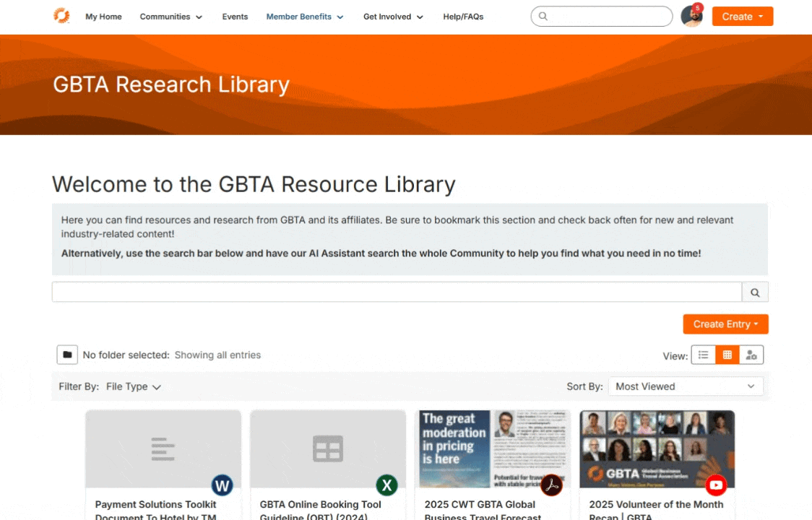Expand the Get Involved menu
Image resolution: width=812 pixels, height=520 pixels.
(x=393, y=17)
